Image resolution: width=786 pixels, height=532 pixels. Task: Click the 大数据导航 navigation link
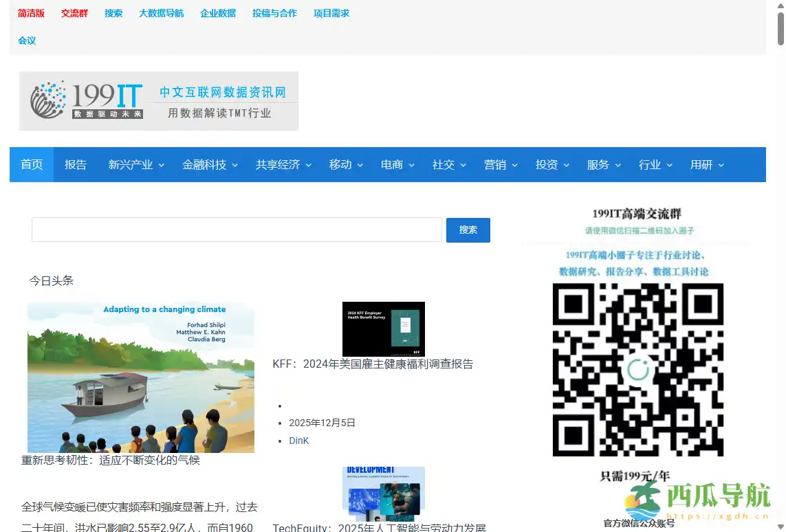point(161,12)
